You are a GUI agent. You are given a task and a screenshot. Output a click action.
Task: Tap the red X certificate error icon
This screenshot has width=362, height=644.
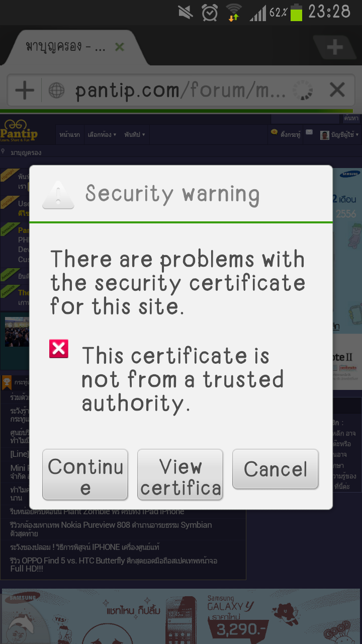59,349
